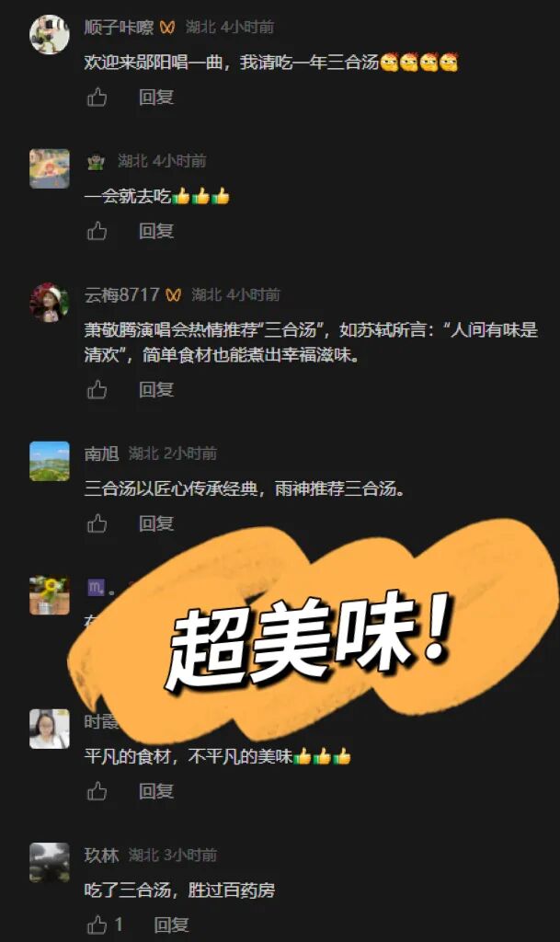560x942 pixels.
Task: Open 顺子咔嚓's profile avatar
Action: coord(50,35)
